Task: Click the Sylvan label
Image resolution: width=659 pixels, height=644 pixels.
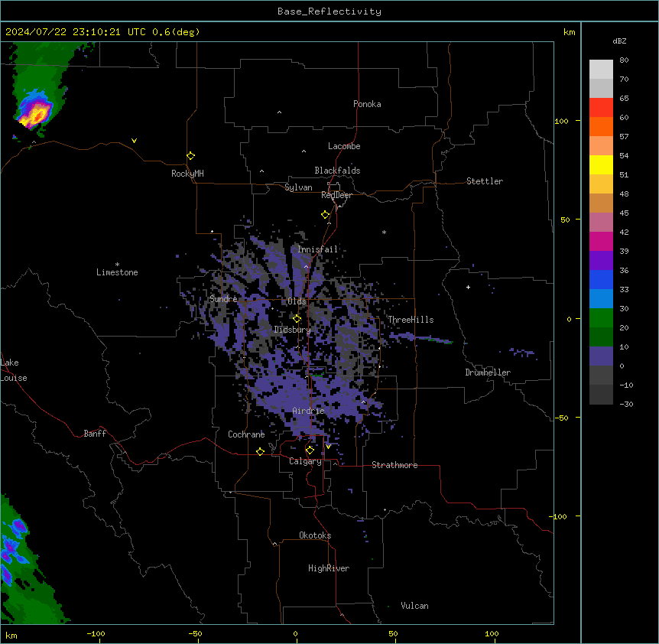Action: 298,187
